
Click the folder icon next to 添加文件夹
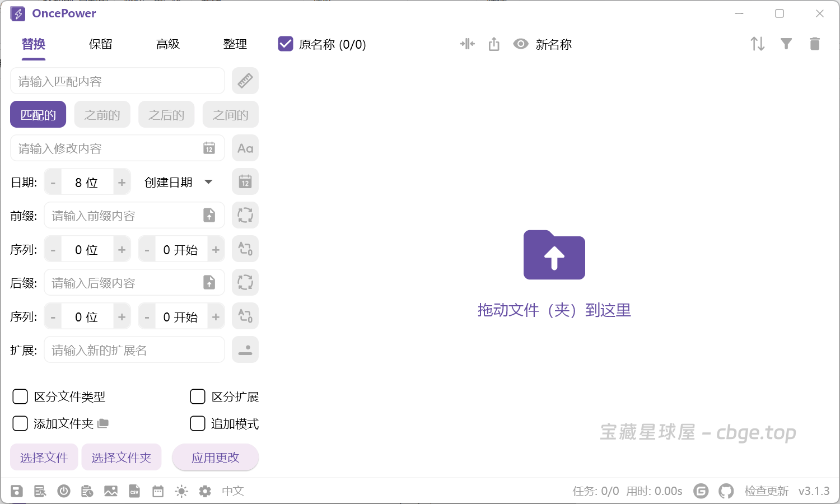(x=103, y=423)
